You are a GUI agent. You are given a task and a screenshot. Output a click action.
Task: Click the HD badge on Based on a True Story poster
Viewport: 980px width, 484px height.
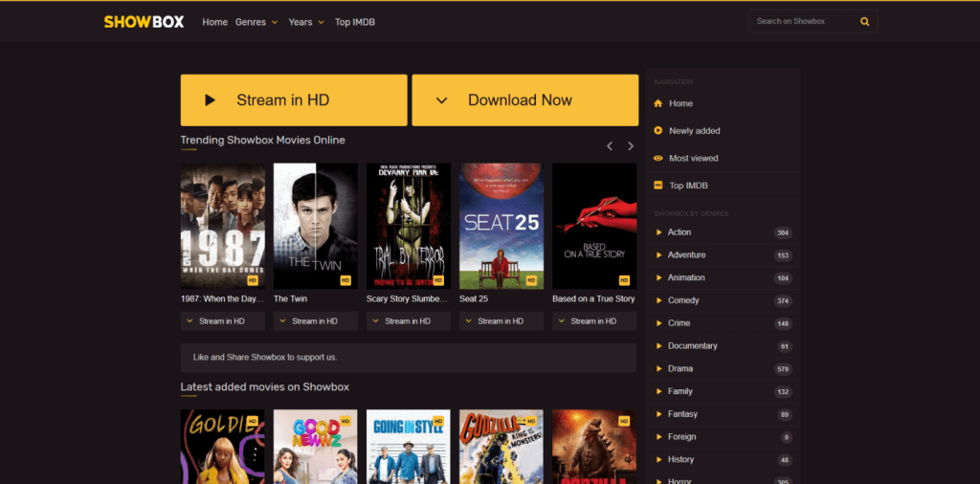624,280
